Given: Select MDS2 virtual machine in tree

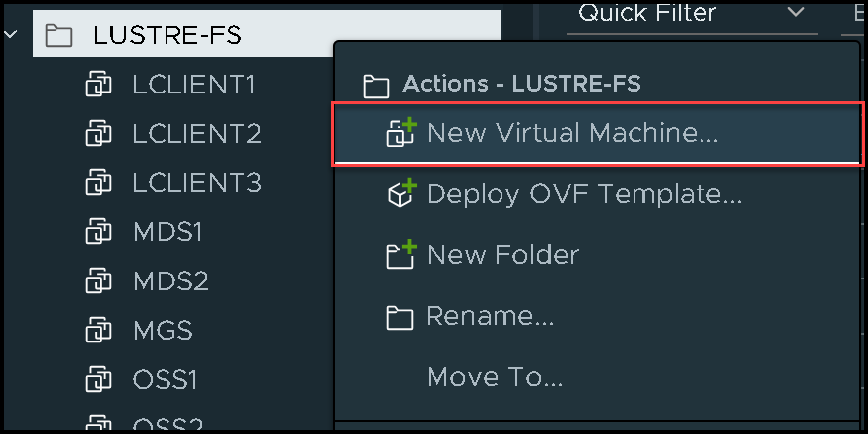Looking at the screenshot, I should point(170,281).
